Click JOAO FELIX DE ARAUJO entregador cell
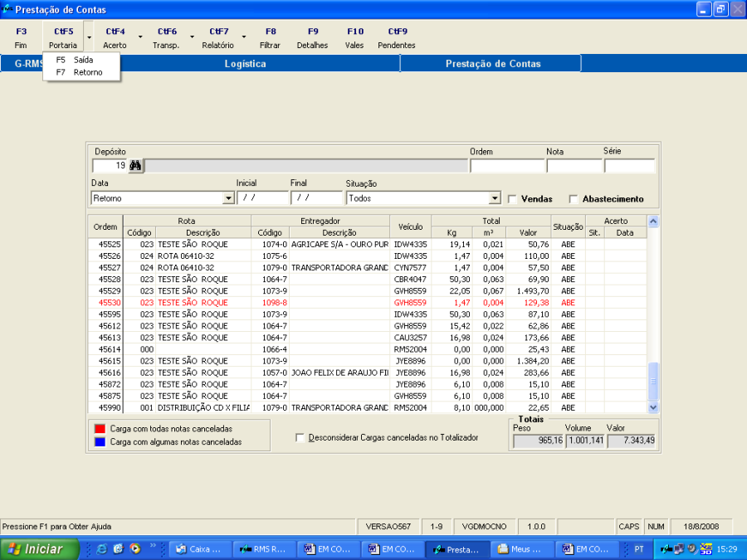The height and width of the screenshot is (560, 747). [x=339, y=373]
